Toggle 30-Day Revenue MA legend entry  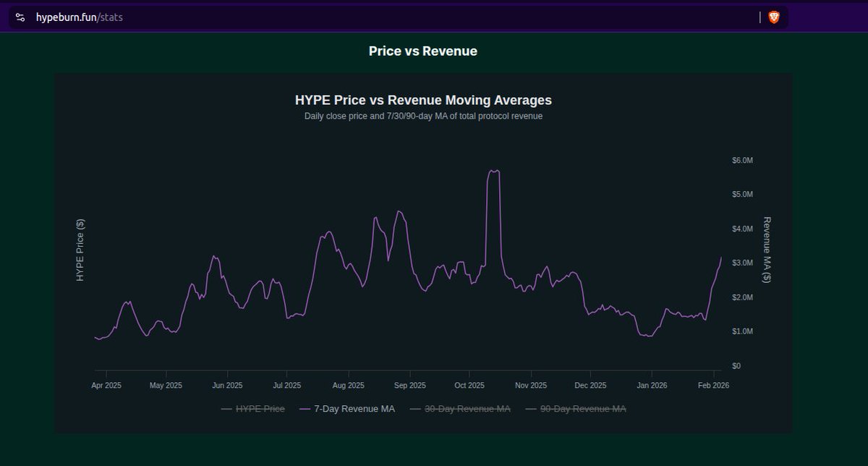460,409
